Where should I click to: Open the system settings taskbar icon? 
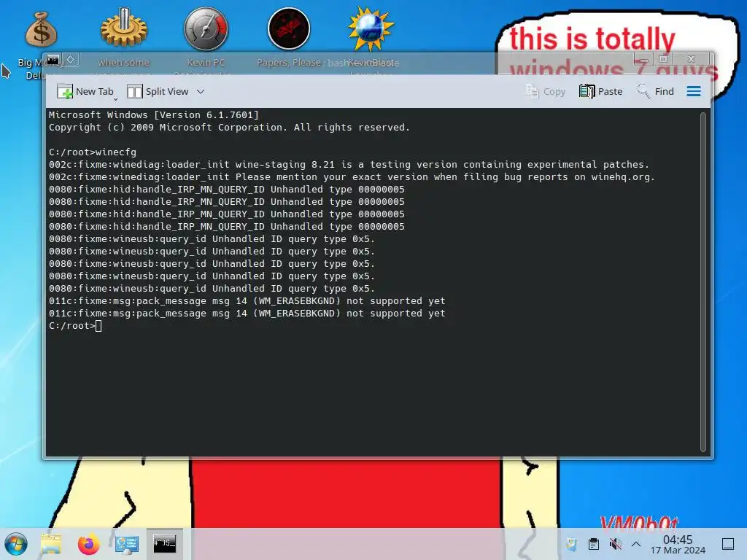127,544
